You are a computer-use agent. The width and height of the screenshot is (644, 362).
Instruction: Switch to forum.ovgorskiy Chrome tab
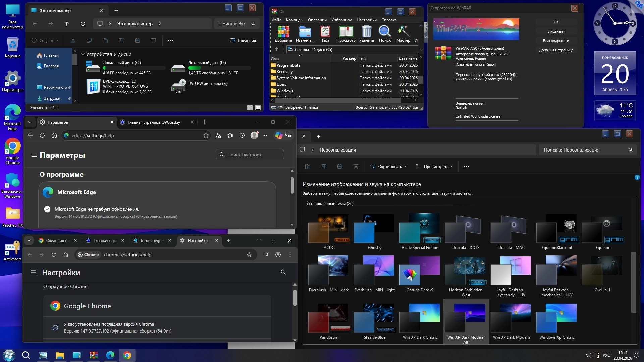(x=152, y=240)
